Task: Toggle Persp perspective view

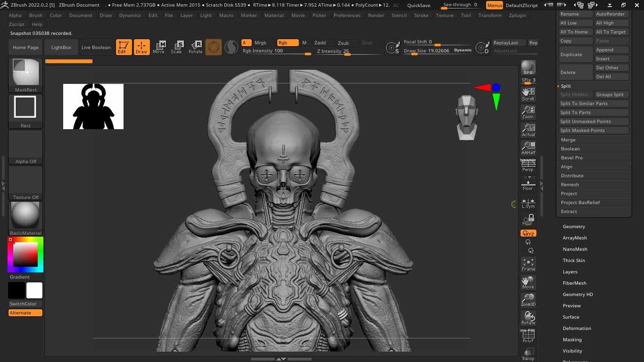Action: pyautogui.click(x=528, y=166)
